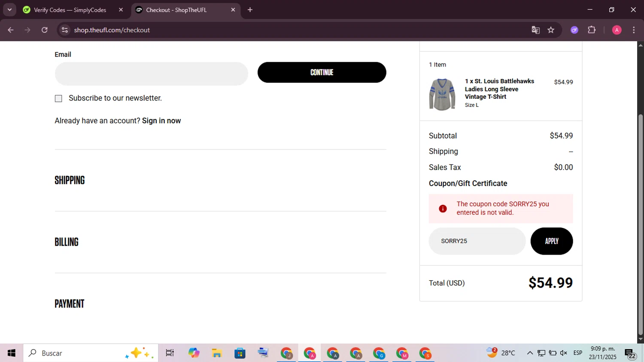The width and height of the screenshot is (644, 362).
Task: Bookmark this page with the star icon
Action: [x=551, y=30]
